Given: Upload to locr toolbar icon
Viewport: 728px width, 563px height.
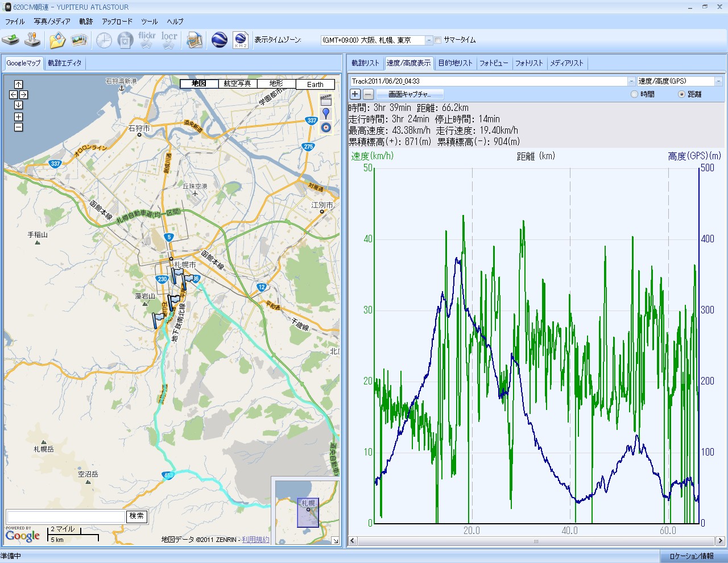Looking at the screenshot, I should coord(169,40).
